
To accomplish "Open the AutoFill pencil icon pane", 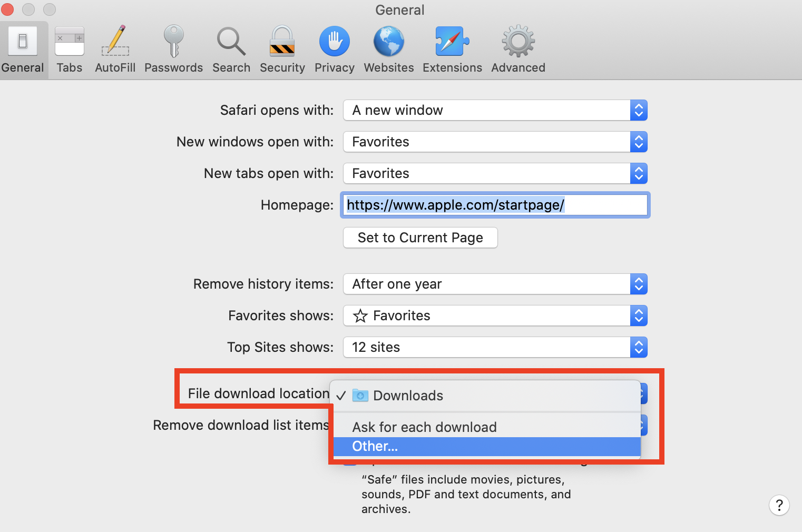I will [115, 50].
